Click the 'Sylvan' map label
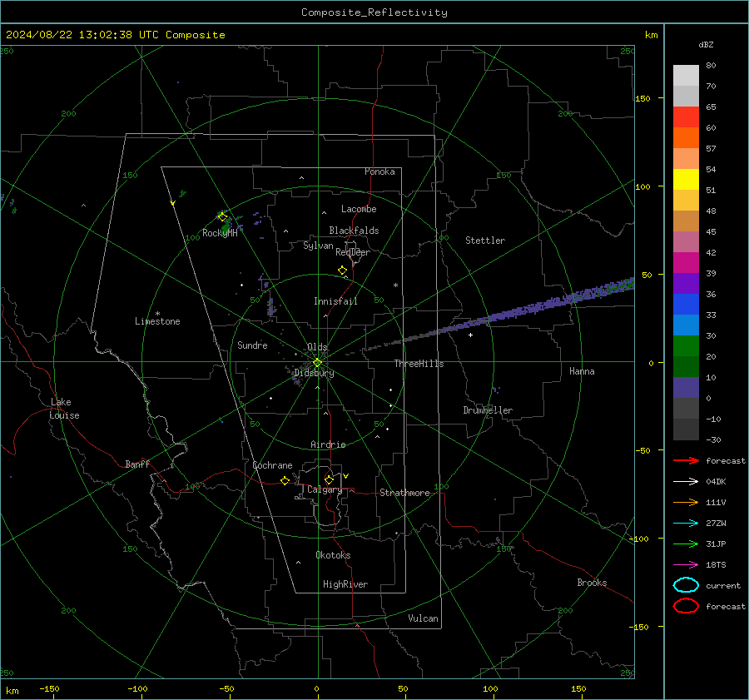The height and width of the screenshot is (700, 749). tap(318, 246)
